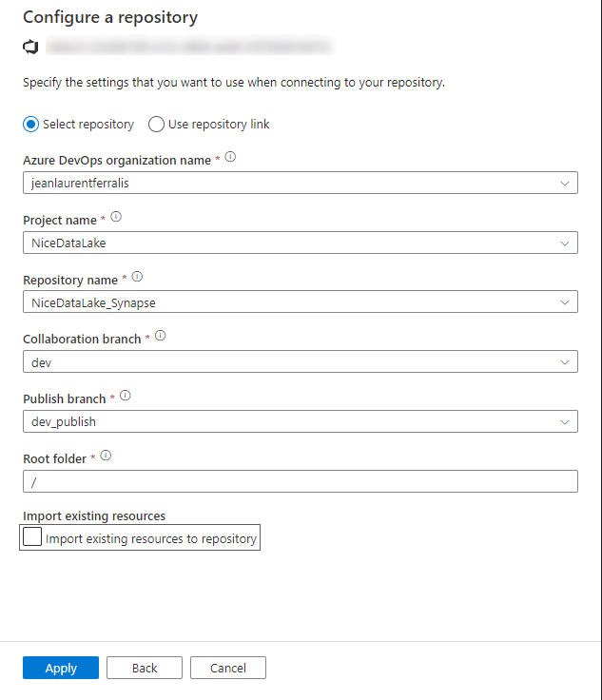The height and width of the screenshot is (700, 602).
Task: Click info icon beside Collaboration branch
Action: point(161,336)
